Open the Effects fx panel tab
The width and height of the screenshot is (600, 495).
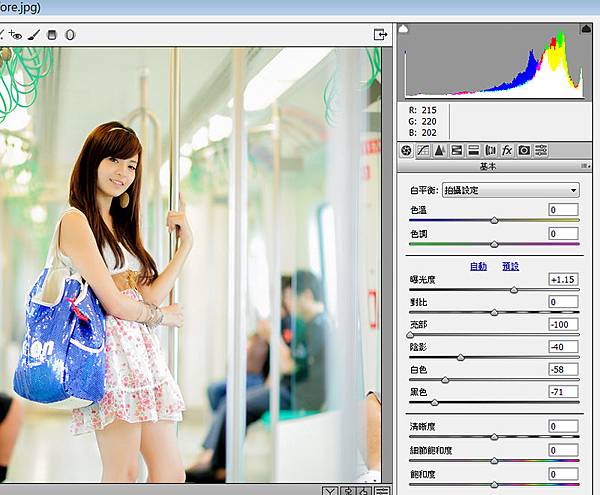[x=507, y=150]
